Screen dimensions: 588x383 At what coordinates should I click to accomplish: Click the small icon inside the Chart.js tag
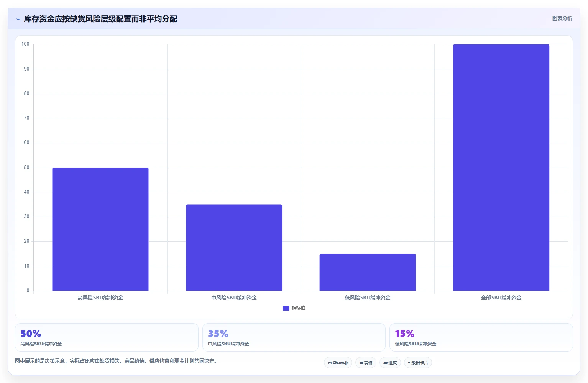330,363
